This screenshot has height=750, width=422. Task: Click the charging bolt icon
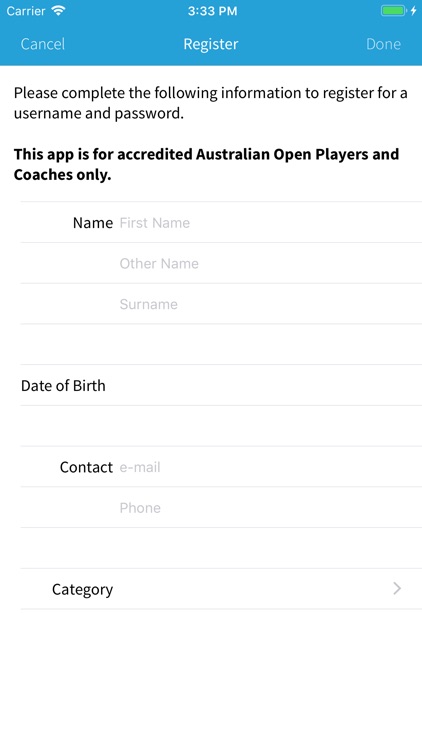coord(413,11)
